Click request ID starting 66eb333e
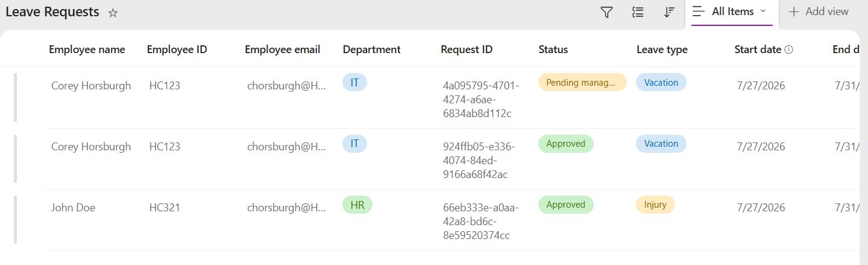 (481, 221)
